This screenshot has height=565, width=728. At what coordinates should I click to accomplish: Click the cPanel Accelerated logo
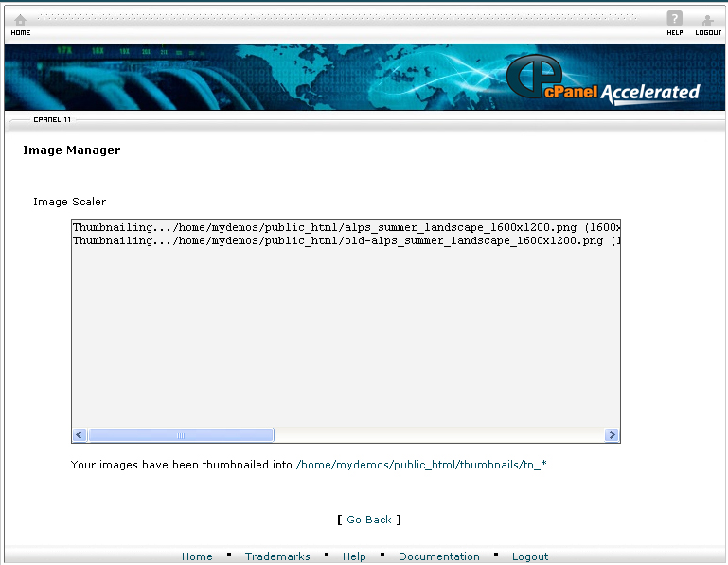tap(603, 79)
